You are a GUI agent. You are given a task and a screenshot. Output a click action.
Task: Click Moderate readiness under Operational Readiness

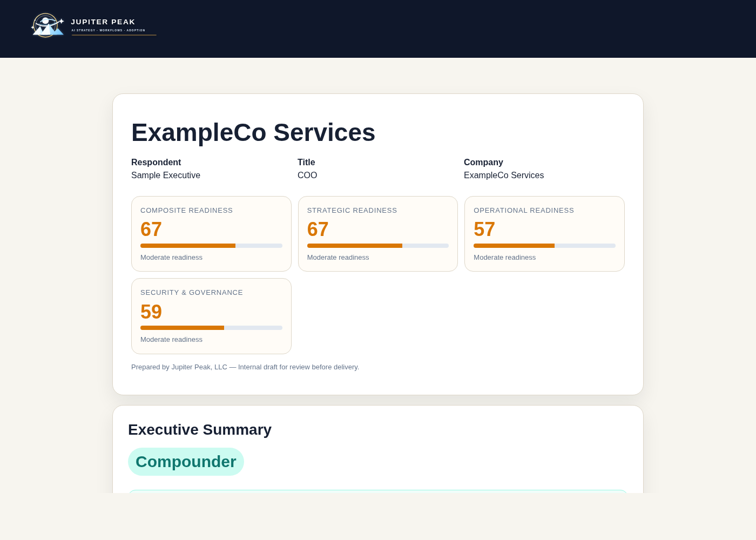pos(504,258)
